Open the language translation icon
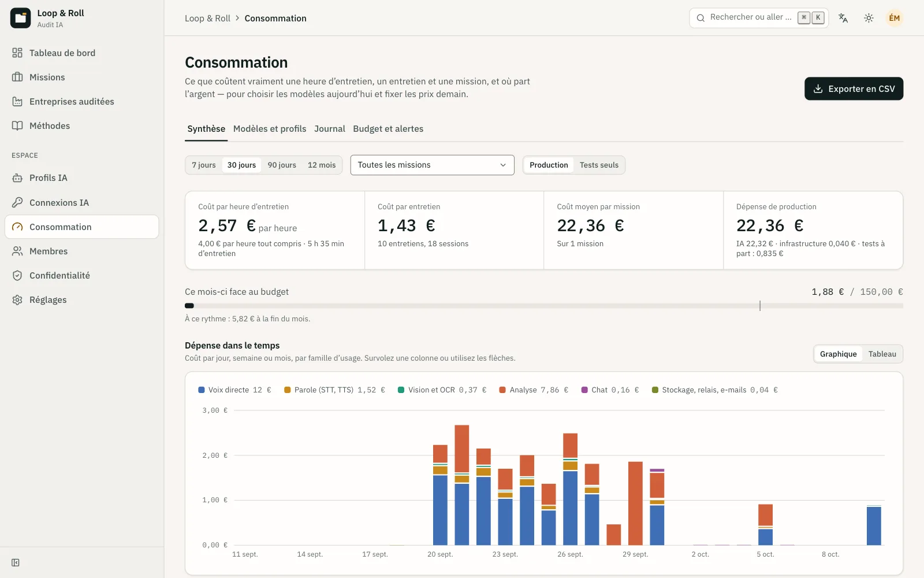This screenshot has width=924, height=578. coord(843,18)
